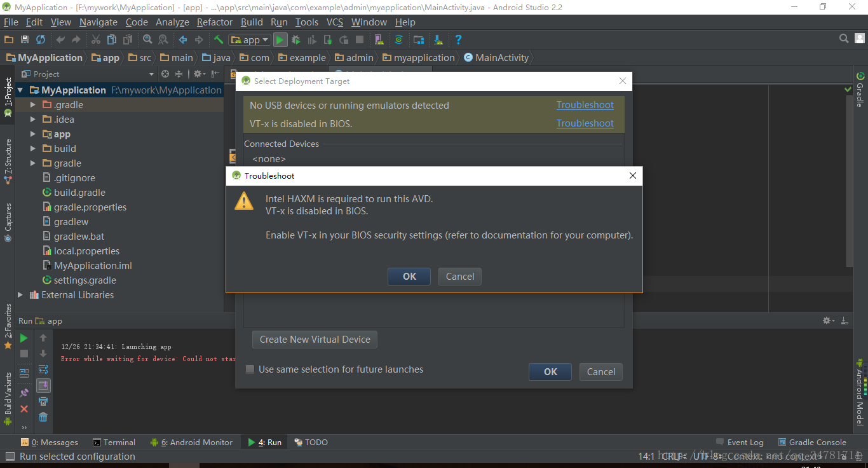Open the Refactor menu
This screenshot has height=468, width=868.
[215, 22]
